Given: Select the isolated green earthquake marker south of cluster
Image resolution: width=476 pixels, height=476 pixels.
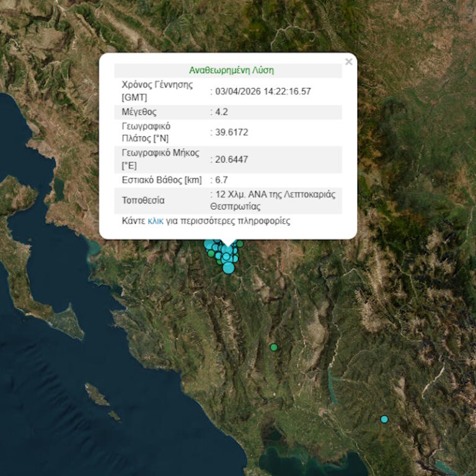Looking at the screenshot, I should point(273,347).
